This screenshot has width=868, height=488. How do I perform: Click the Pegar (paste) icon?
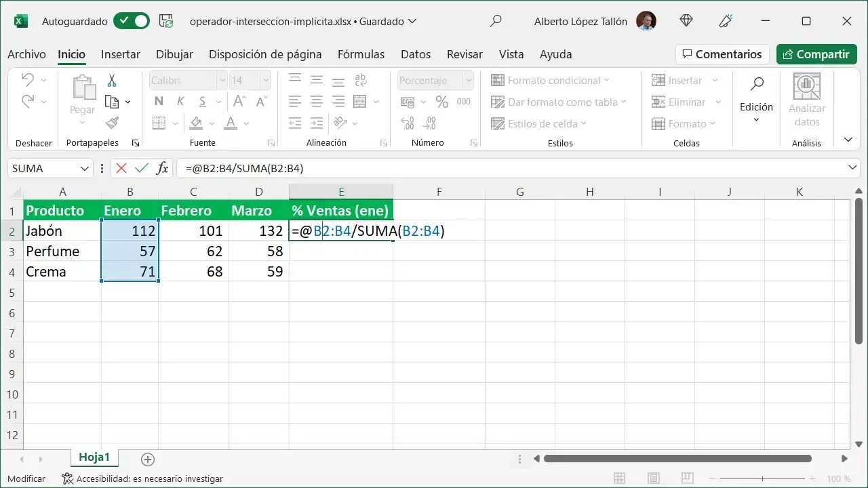[x=82, y=88]
